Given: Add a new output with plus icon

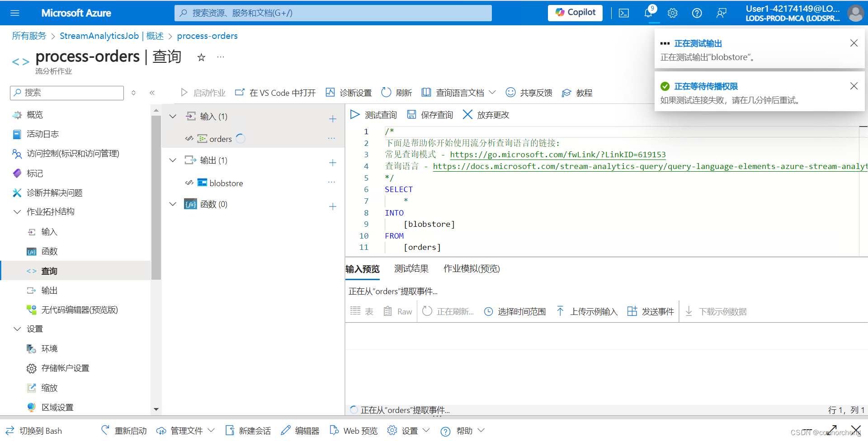Looking at the screenshot, I should [333, 162].
